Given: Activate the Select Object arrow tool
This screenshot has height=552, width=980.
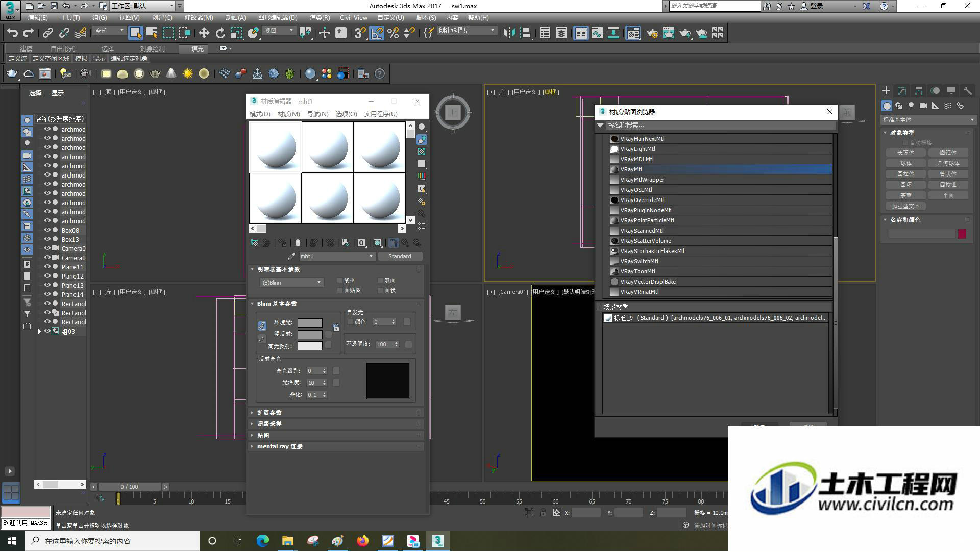Looking at the screenshot, I should pos(135,33).
